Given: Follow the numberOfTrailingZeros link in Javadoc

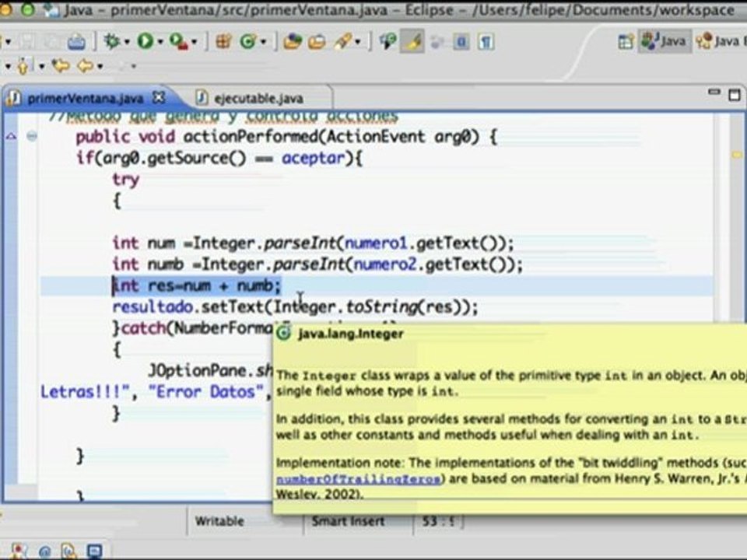Looking at the screenshot, I should click(x=358, y=478).
